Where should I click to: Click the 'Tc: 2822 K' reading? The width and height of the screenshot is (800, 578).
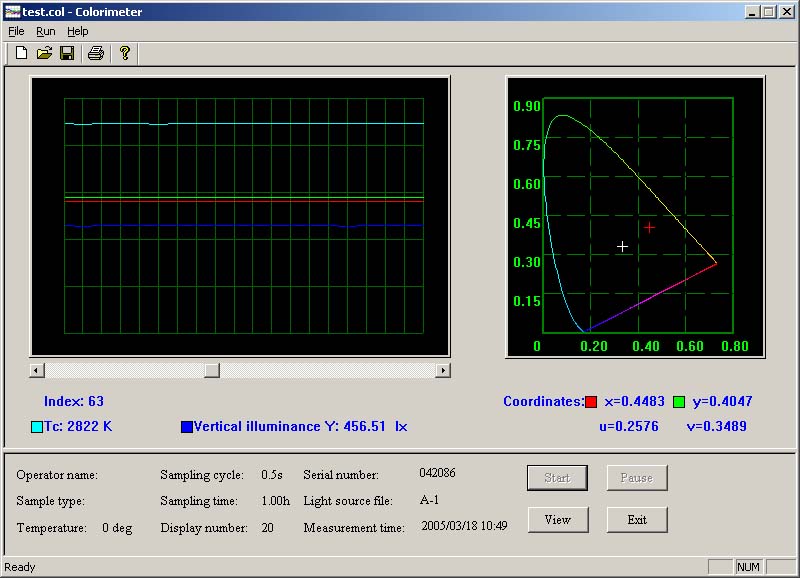[78, 426]
